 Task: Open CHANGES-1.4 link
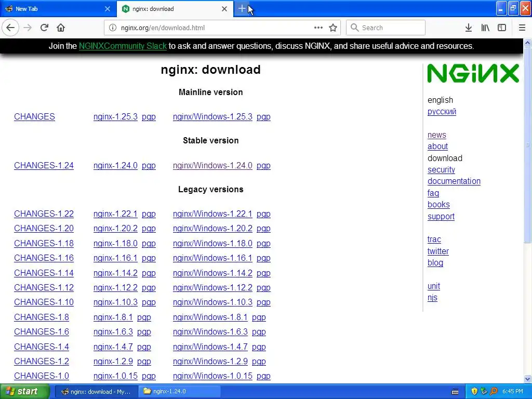tap(42, 347)
